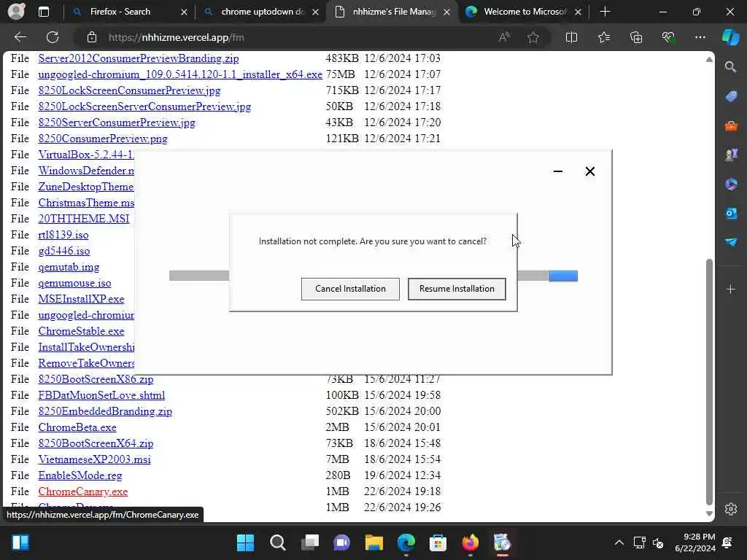Image resolution: width=747 pixels, height=560 pixels.
Task: Open Collections panel
Action: pos(636,37)
